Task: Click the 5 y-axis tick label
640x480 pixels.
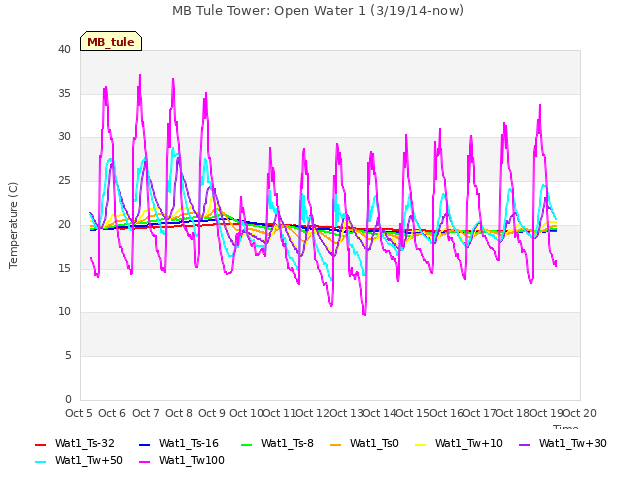Action: click(x=68, y=356)
